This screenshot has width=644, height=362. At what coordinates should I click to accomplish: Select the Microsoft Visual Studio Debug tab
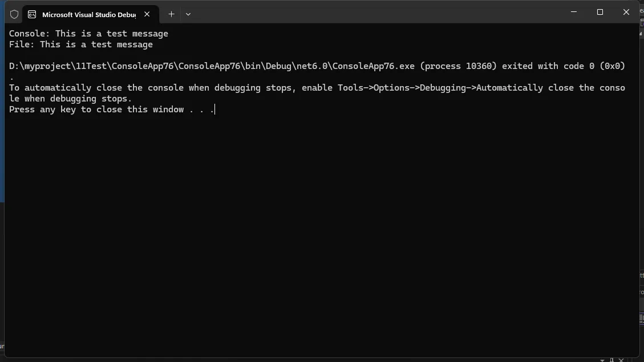click(88, 14)
